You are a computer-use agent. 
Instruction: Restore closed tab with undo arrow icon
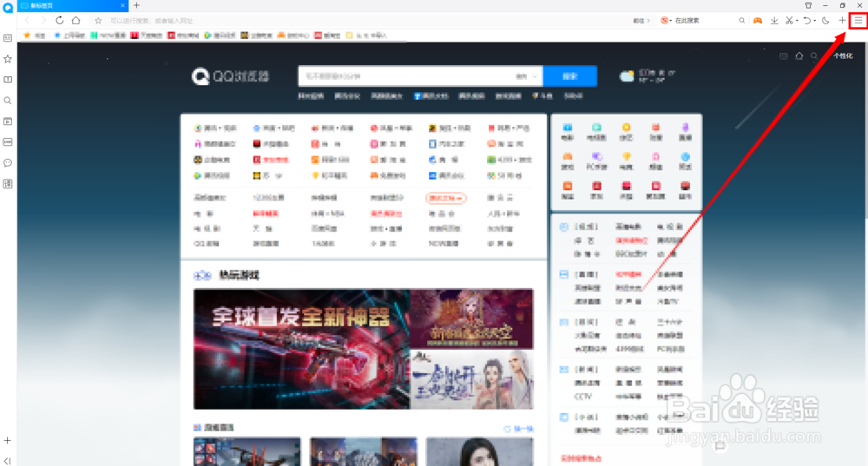[x=807, y=21]
